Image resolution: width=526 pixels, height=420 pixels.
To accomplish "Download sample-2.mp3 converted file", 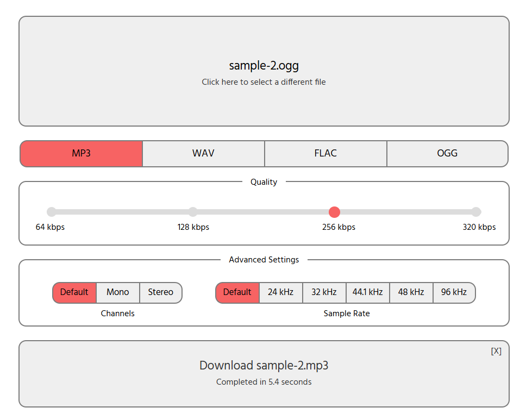I will coord(264,366).
